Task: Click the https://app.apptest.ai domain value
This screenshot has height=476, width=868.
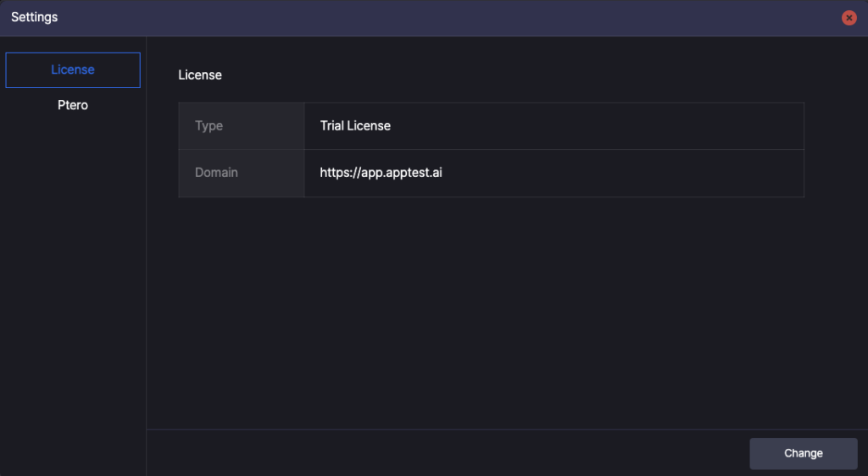Action: (x=381, y=173)
